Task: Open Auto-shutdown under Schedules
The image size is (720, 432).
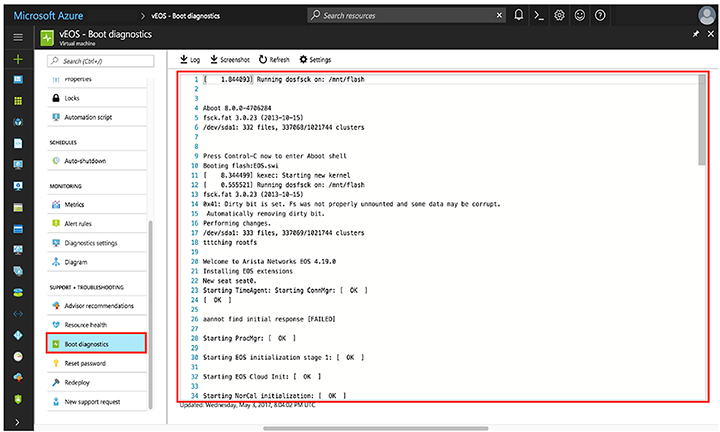Action: 97,161
